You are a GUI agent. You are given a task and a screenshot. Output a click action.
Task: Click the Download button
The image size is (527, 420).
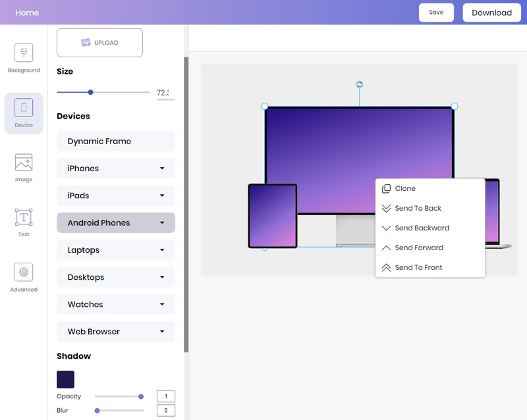[491, 13]
